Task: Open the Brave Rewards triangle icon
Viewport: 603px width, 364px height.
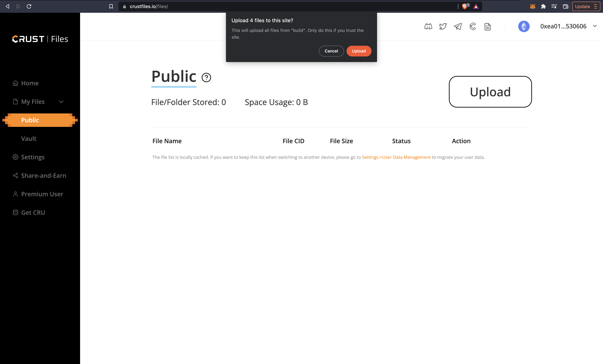Action: pos(476,7)
